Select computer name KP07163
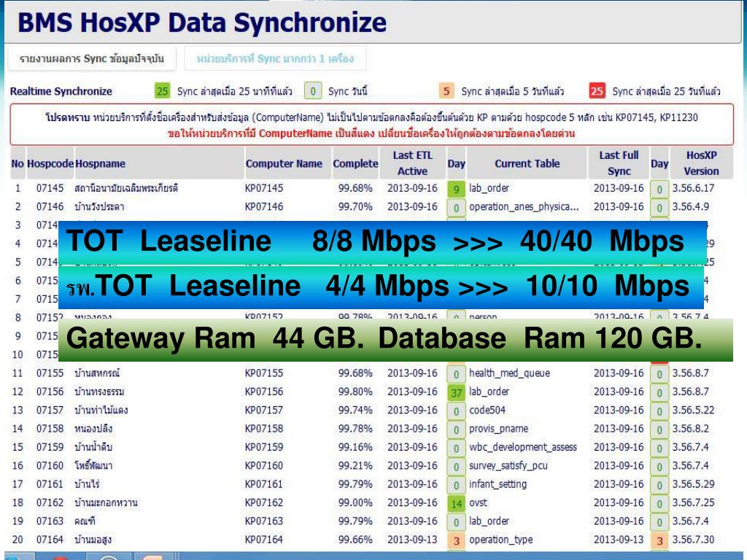 (x=264, y=521)
